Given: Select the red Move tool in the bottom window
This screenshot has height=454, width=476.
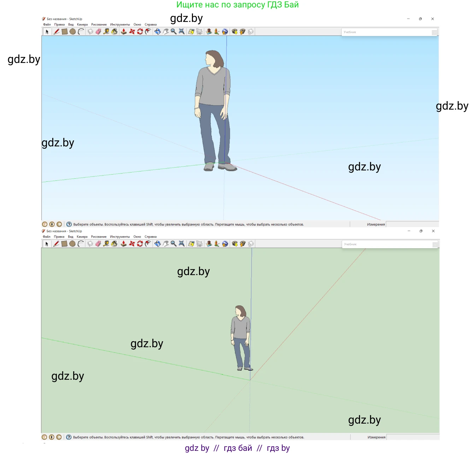Looking at the screenshot, I should (132, 244).
